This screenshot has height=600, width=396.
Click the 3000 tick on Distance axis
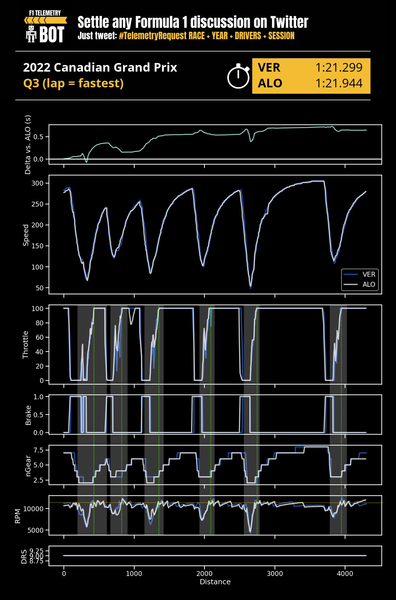(x=275, y=574)
